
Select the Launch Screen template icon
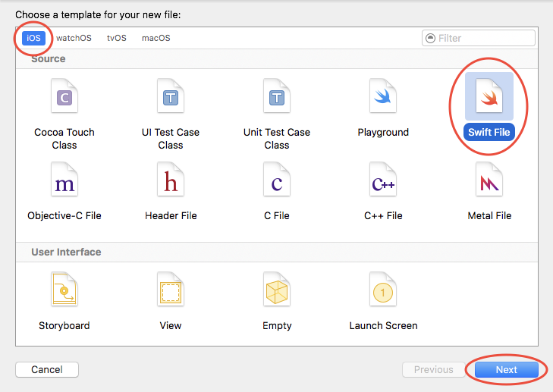[x=383, y=290]
